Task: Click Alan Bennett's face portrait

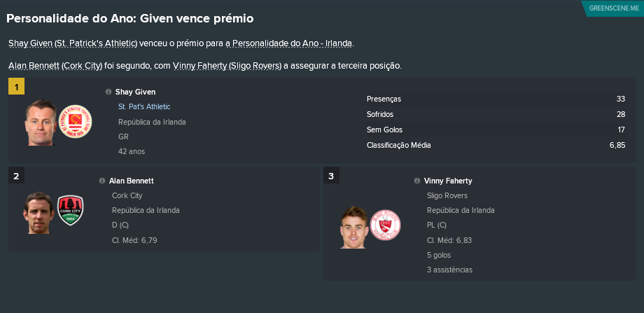Action: pyautogui.click(x=38, y=213)
